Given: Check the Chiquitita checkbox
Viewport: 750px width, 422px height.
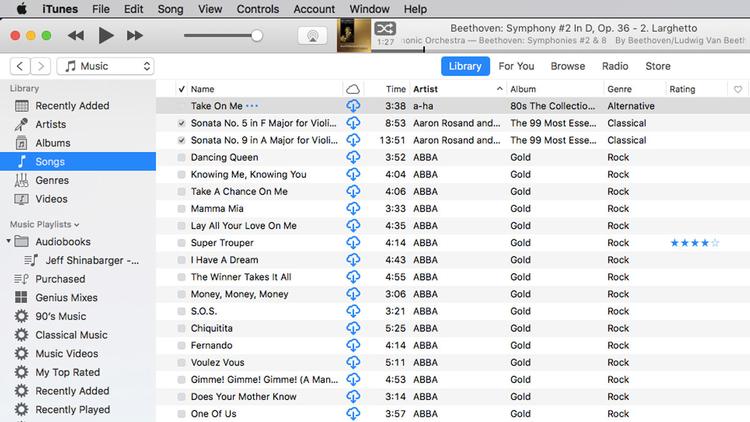Looking at the screenshot, I should click(x=181, y=328).
